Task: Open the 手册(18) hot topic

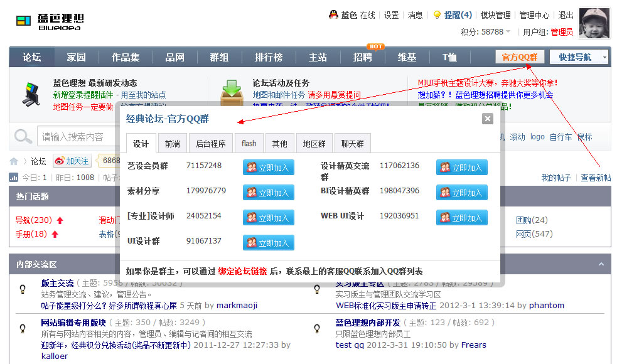Action: (31, 234)
